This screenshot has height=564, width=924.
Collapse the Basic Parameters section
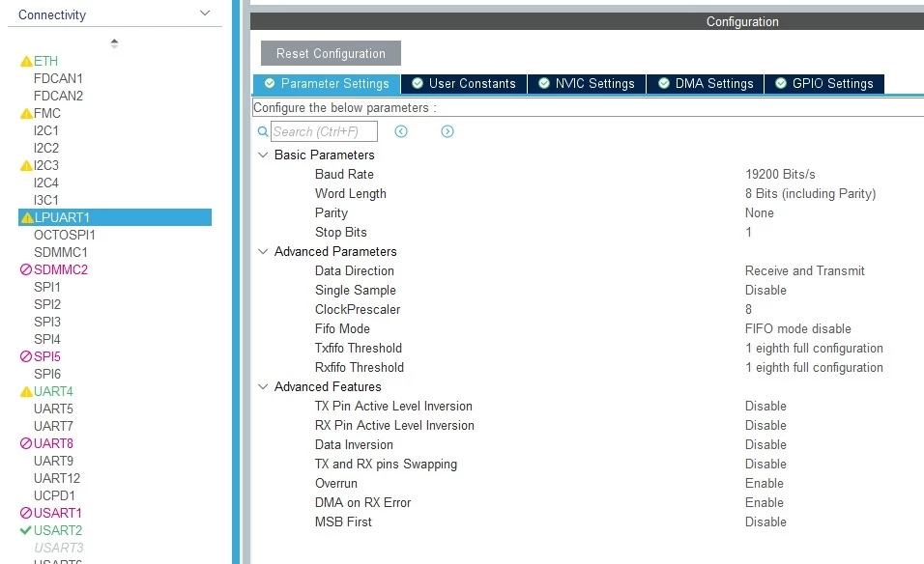pos(263,155)
